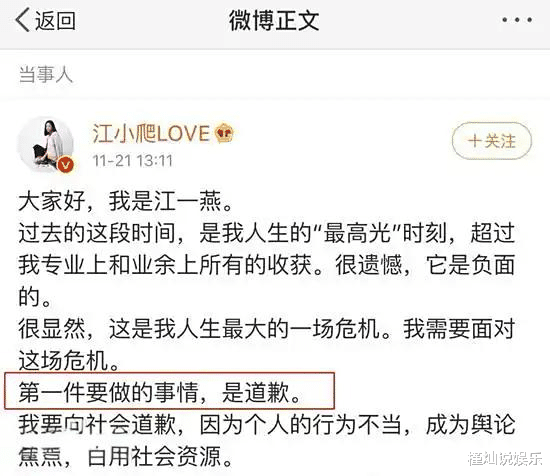Open the three-dot more options menu
This screenshot has height=476, width=550.
[x=517, y=20]
